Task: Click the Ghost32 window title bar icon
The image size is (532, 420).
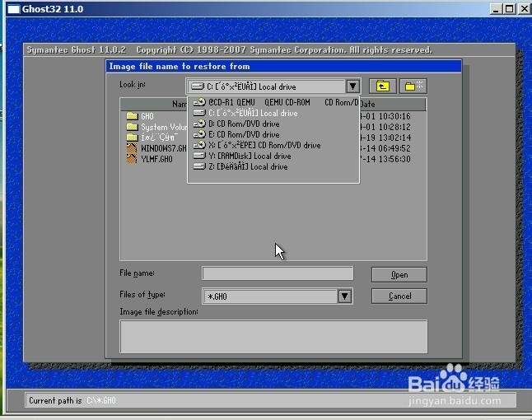Action: [13, 9]
